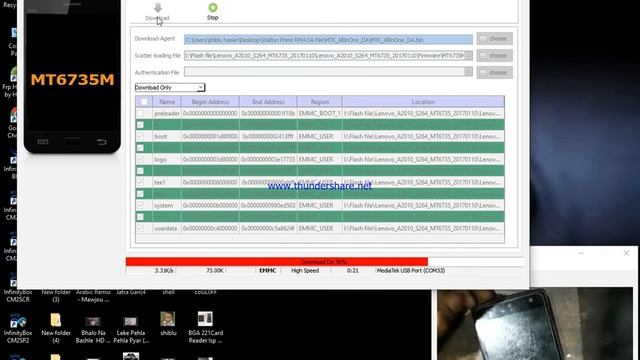
Task: Close the lower-right camera window
Action: [x=626, y=253]
